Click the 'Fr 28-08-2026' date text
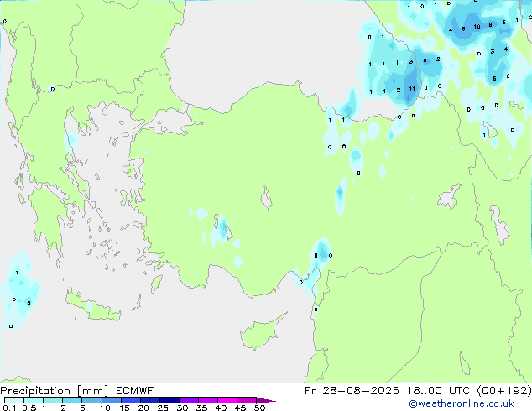This screenshot has width=532, height=411. 352,391
